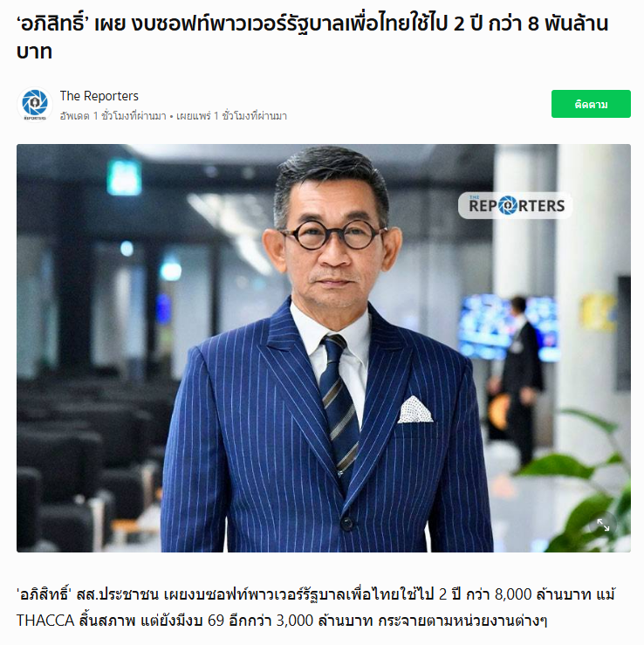The height and width of the screenshot is (645, 644).
Task: Open The Reporters publisher name link
Action: (99, 96)
